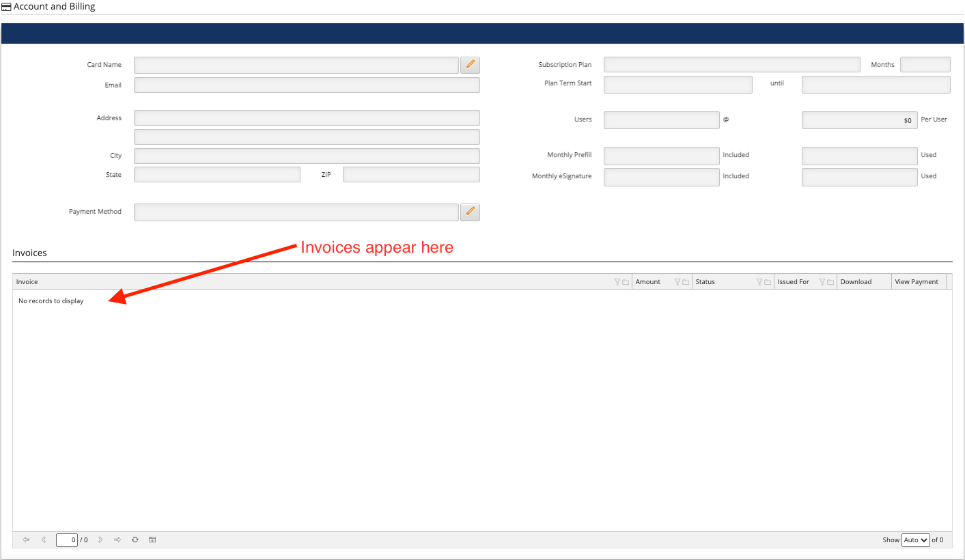Click the 'of 0' record count text
This screenshot has width=965, height=560.
pyautogui.click(x=938, y=540)
